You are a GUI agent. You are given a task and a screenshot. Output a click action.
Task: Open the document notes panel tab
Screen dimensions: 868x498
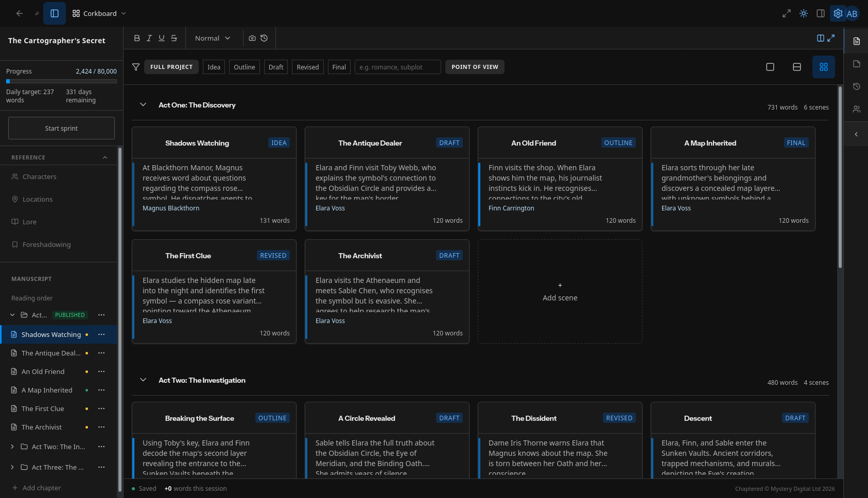(857, 41)
